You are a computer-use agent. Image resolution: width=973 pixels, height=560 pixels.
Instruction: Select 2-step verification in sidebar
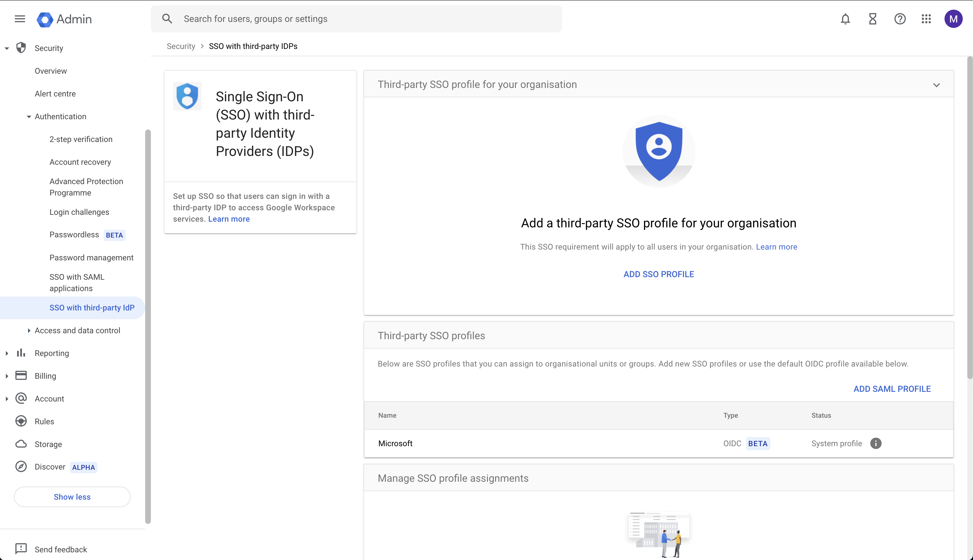point(81,139)
